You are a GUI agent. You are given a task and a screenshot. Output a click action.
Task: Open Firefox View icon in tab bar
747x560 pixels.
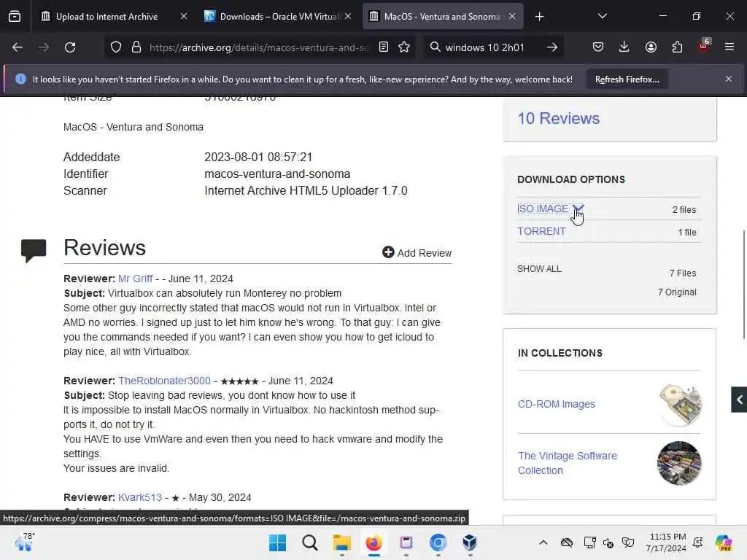coord(15,16)
